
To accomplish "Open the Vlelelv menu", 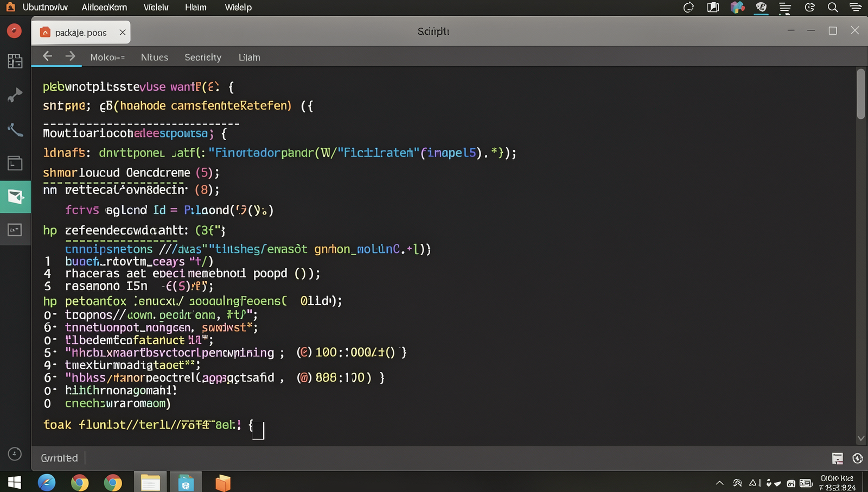I will pos(156,8).
